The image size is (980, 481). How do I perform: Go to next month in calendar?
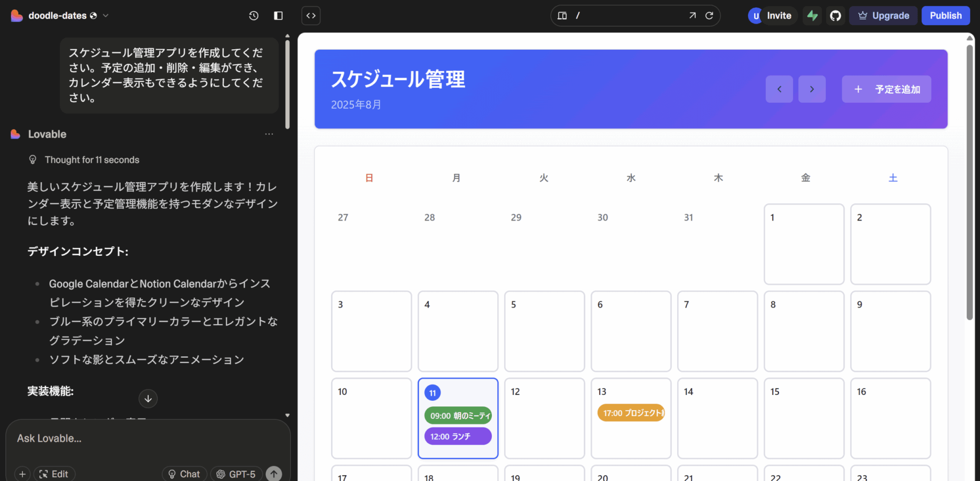pyautogui.click(x=812, y=89)
